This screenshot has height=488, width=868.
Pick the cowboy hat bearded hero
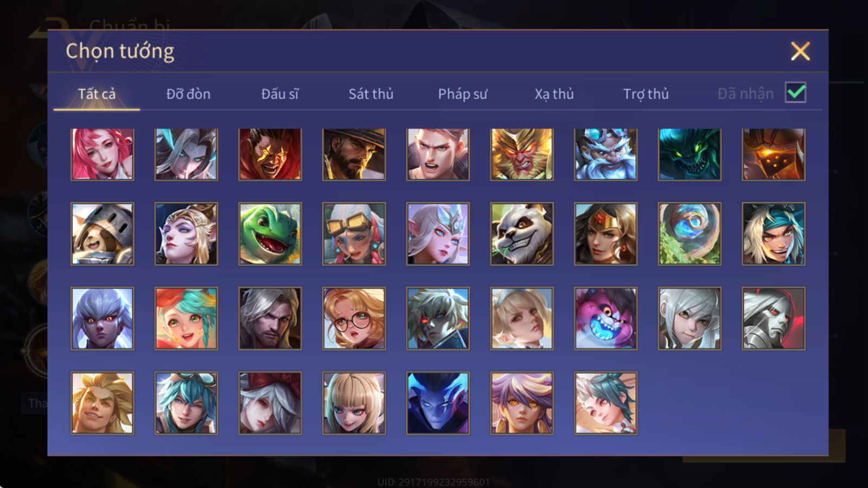(x=354, y=154)
